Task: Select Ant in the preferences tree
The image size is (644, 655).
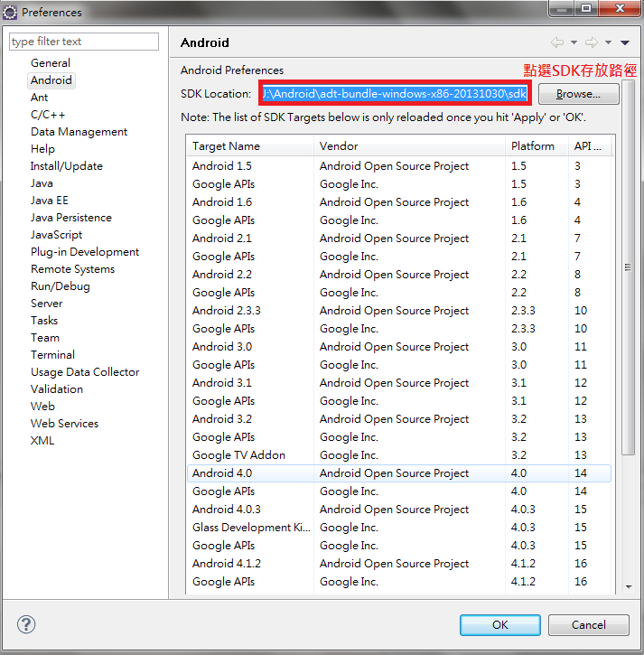Action: click(39, 98)
